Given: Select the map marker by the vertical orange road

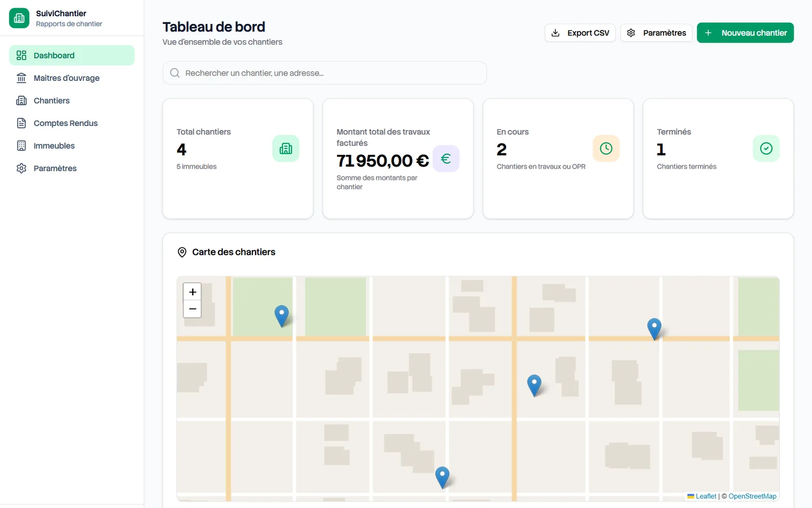Looking at the screenshot, I should point(534,385).
